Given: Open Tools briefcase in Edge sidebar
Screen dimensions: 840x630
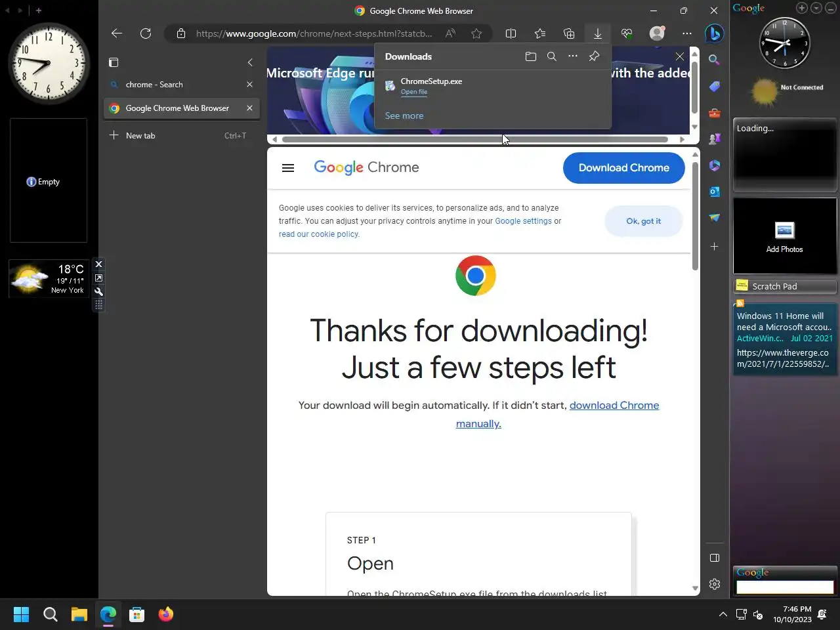Looking at the screenshot, I should [715, 113].
